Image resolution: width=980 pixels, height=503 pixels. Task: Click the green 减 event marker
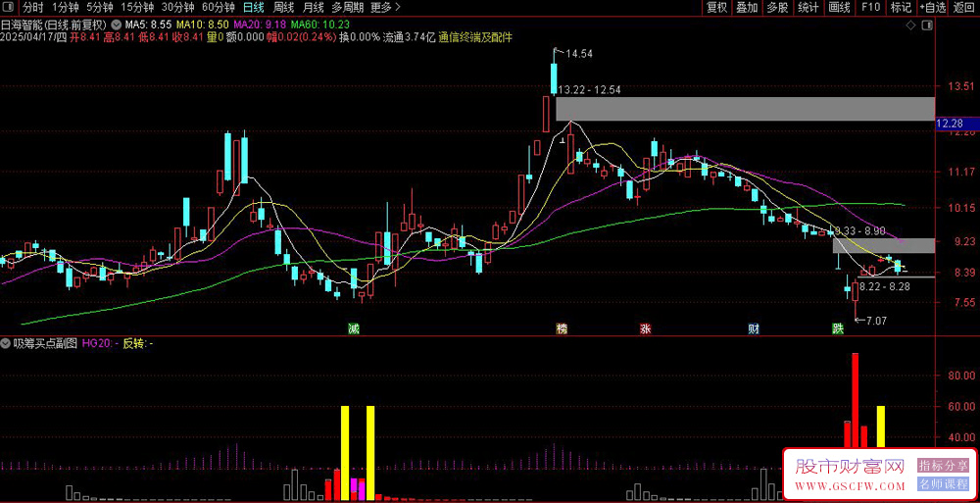(355, 328)
